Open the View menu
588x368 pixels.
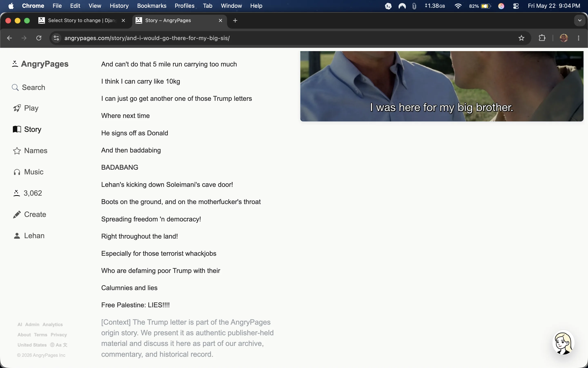95,6
